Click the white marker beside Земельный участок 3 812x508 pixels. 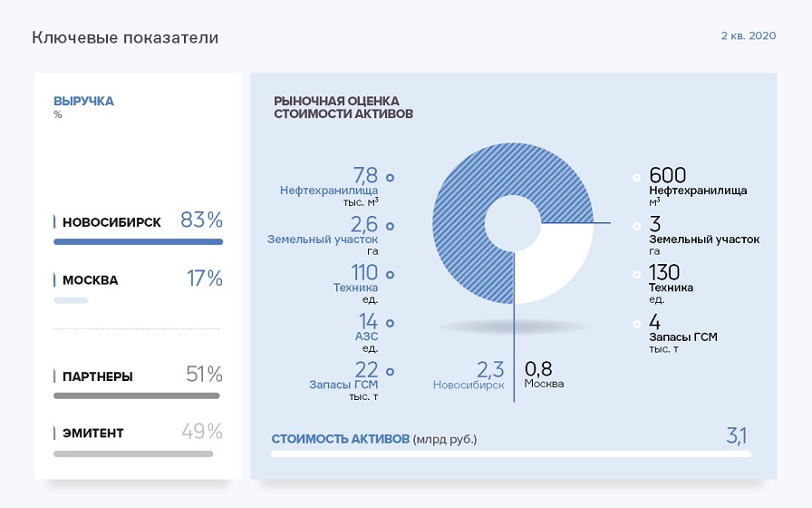pyautogui.click(x=637, y=227)
